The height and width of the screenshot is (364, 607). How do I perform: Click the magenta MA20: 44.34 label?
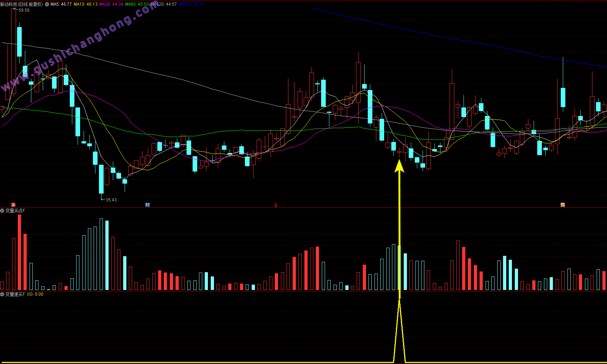(111, 4)
